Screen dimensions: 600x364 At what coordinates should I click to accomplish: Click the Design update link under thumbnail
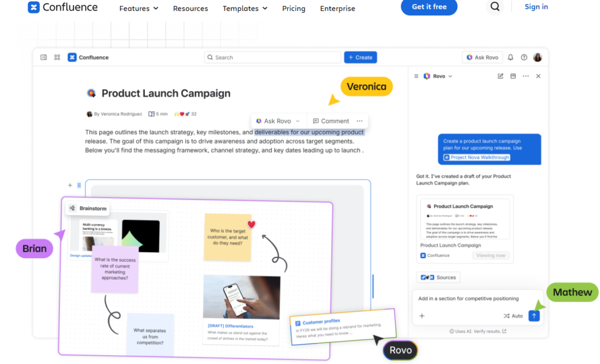[x=81, y=255]
